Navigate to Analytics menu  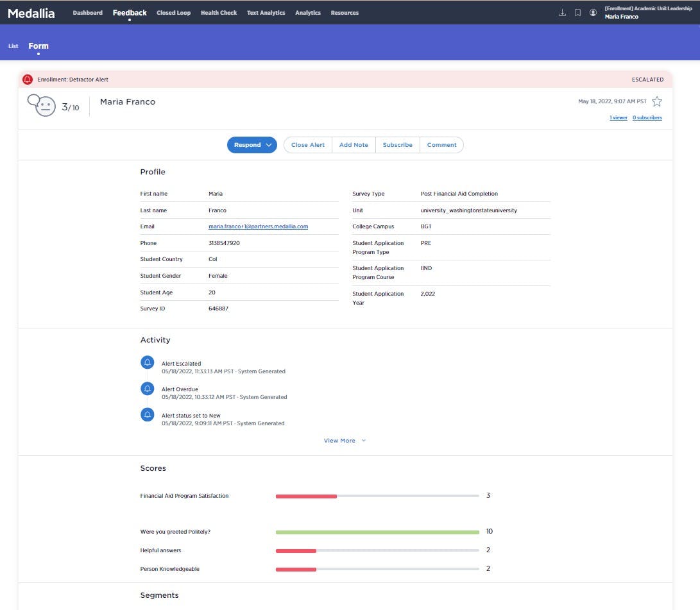pyautogui.click(x=307, y=12)
